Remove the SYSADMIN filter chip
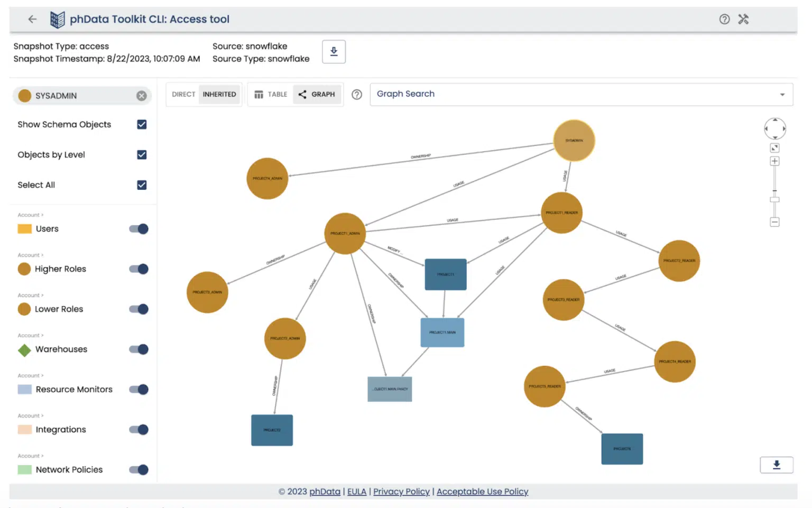This screenshot has height=508, width=812. pos(141,96)
